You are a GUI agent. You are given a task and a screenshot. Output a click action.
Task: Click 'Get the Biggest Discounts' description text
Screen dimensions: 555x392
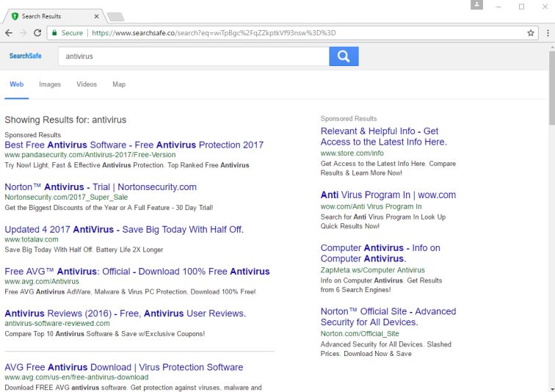(109, 207)
